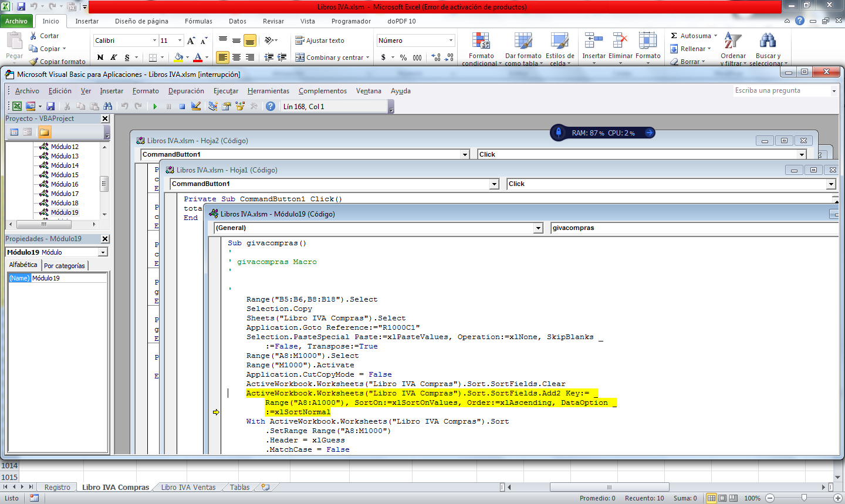Open the Depuración menu in VBA editor
This screenshot has height=504, width=845.
[x=186, y=91]
